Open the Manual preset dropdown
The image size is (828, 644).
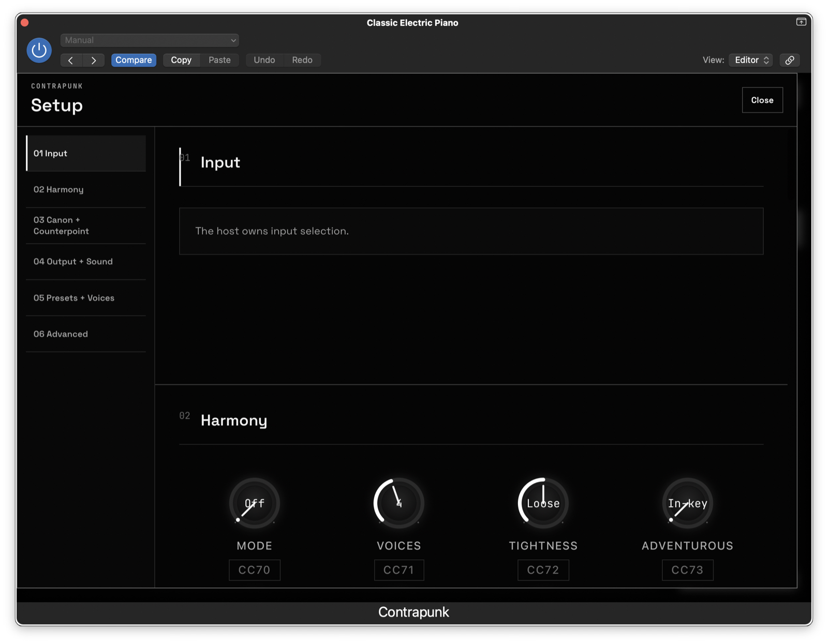150,40
